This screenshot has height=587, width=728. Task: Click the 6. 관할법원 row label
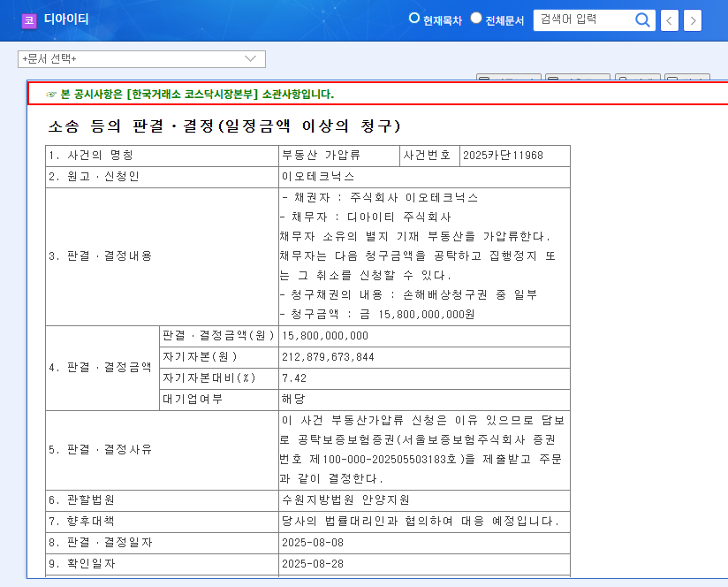pyautogui.click(x=81, y=500)
